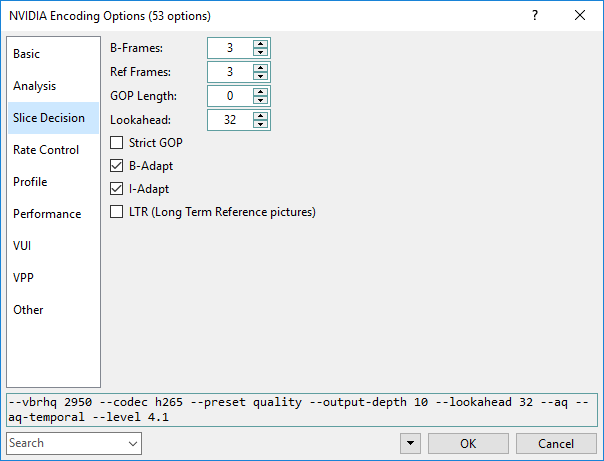
Task: Increase Ref Frames using up arrow
Action: pyautogui.click(x=261, y=68)
